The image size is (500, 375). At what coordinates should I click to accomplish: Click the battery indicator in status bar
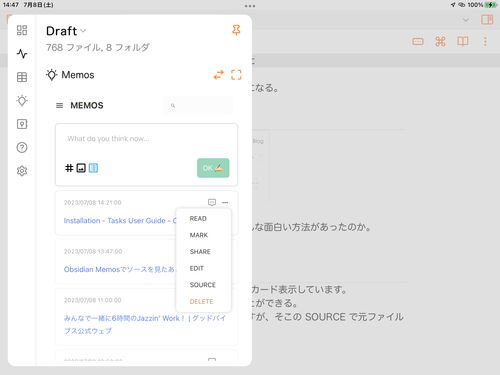tap(491, 5)
